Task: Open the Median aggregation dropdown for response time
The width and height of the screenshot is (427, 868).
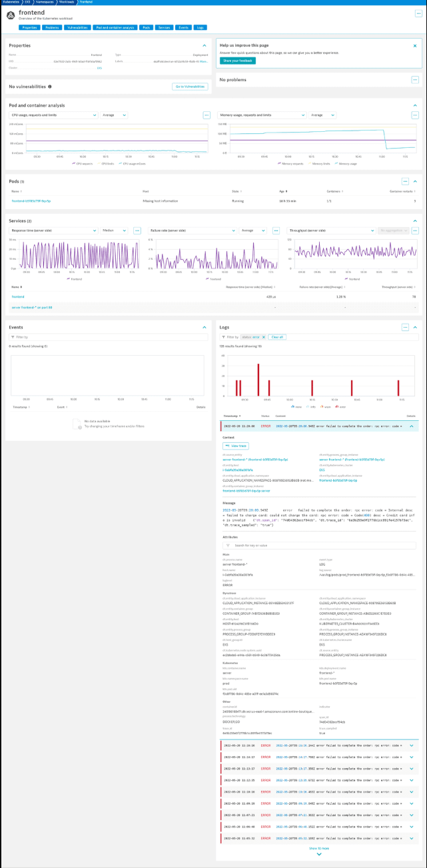Action: click(x=115, y=230)
